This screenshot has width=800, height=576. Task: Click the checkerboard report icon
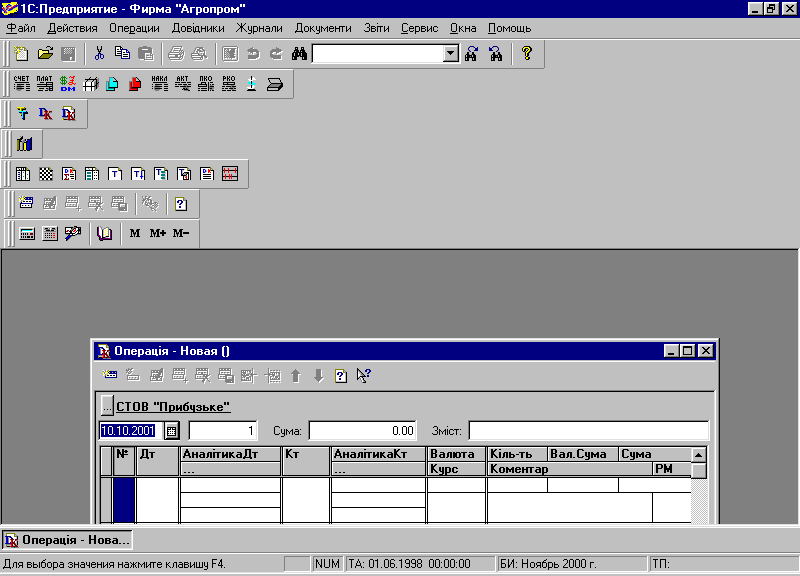pos(46,174)
